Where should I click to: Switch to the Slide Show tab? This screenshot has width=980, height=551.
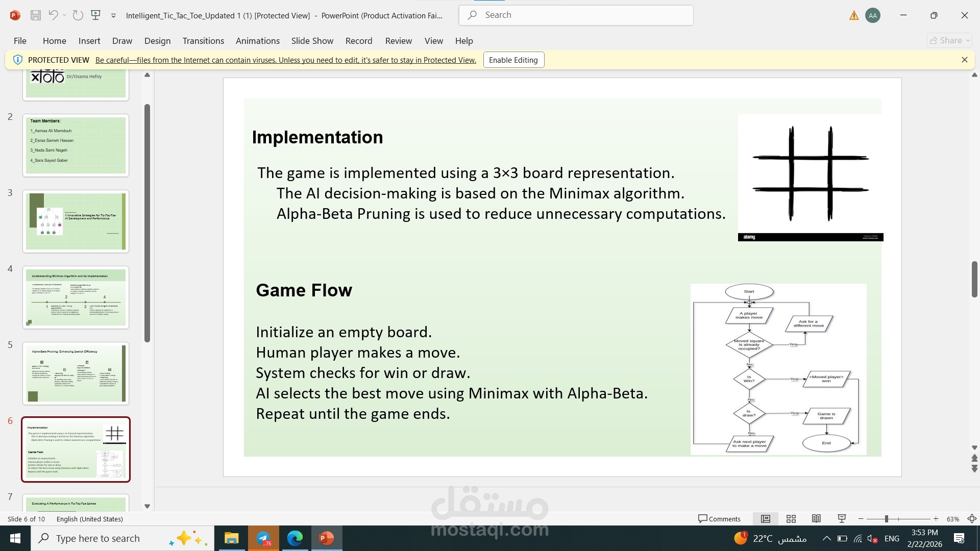312,40
